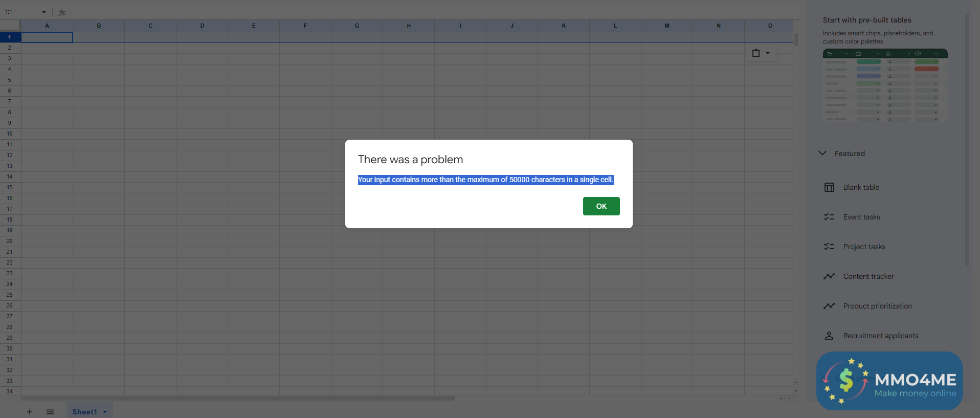Open the paste options dropdown arrow

pyautogui.click(x=768, y=53)
